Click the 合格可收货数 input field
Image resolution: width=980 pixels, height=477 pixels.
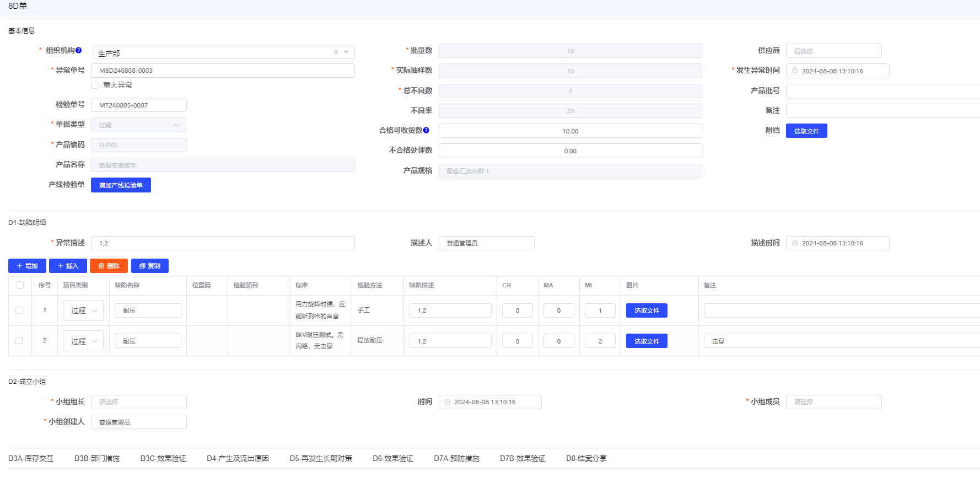pyautogui.click(x=570, y=131)
